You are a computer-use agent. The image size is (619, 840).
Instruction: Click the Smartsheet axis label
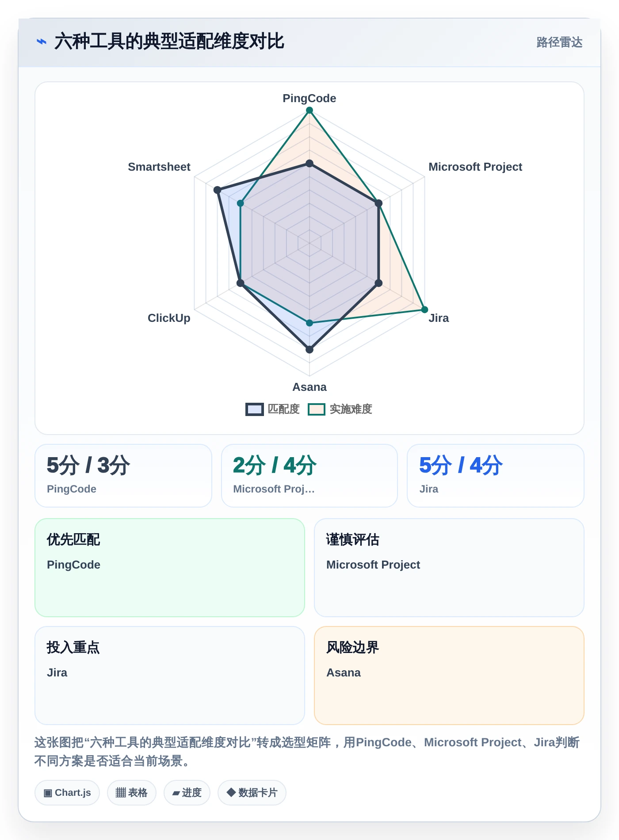(159, 167)
